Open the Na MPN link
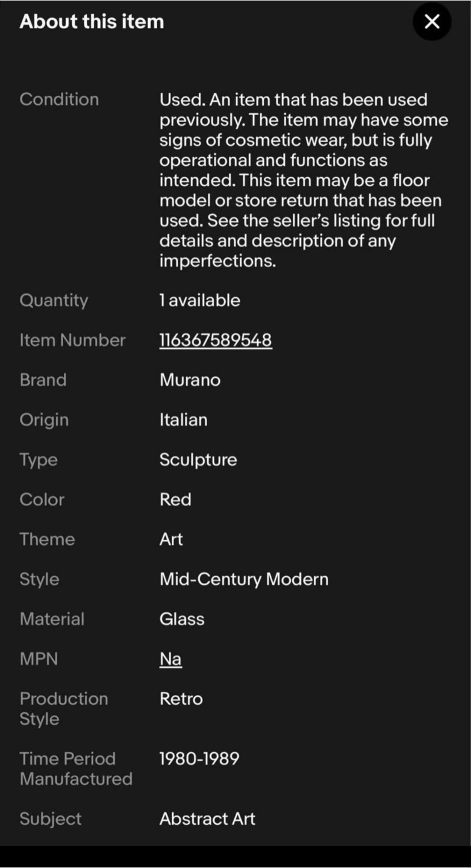Viewport: 471px width, 868px height. 170,659
